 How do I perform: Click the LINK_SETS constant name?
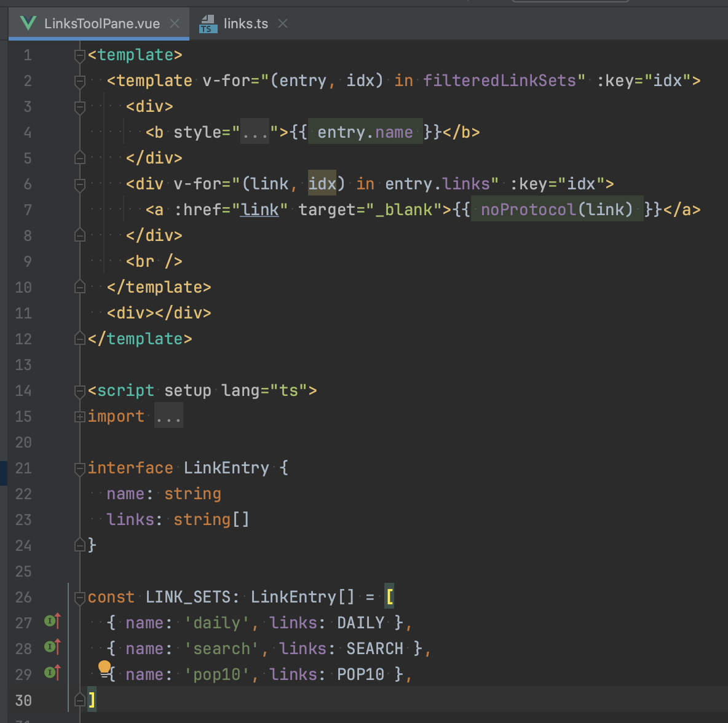[x=188, y=597]
